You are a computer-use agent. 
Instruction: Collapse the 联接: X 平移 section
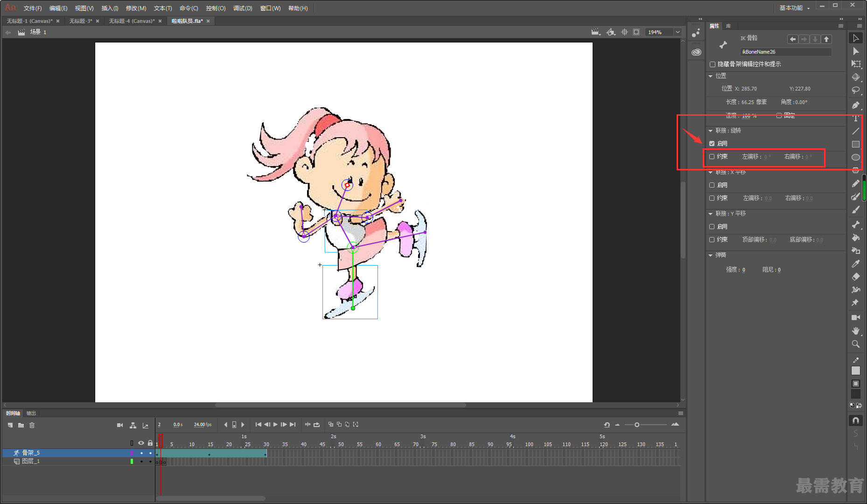(710, 172)
